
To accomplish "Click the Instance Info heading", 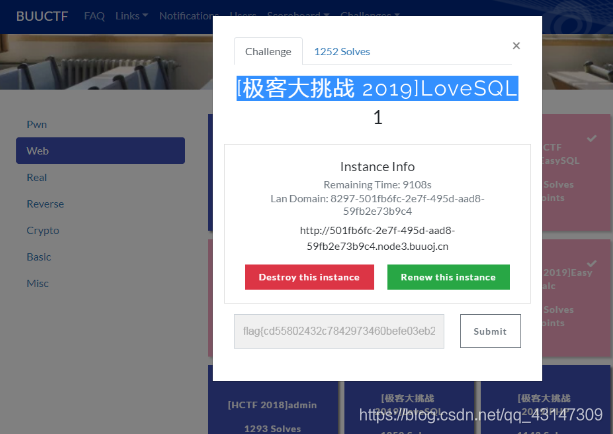I will click(x=377, y=167).
